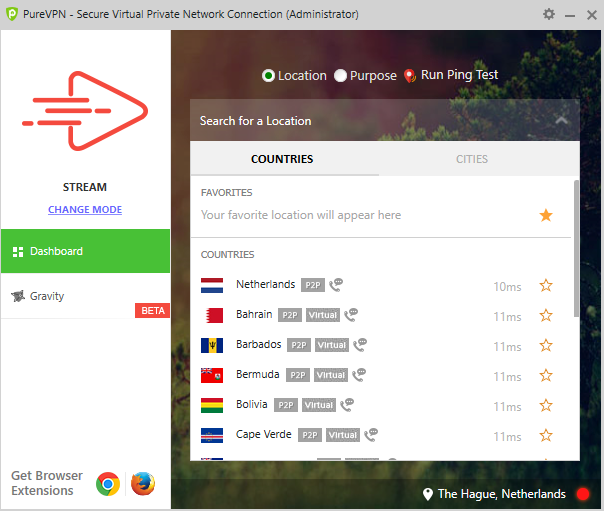Click the Gravity icon in sidebar
This screenshot has width=604, height=511.
click(18, 296)
